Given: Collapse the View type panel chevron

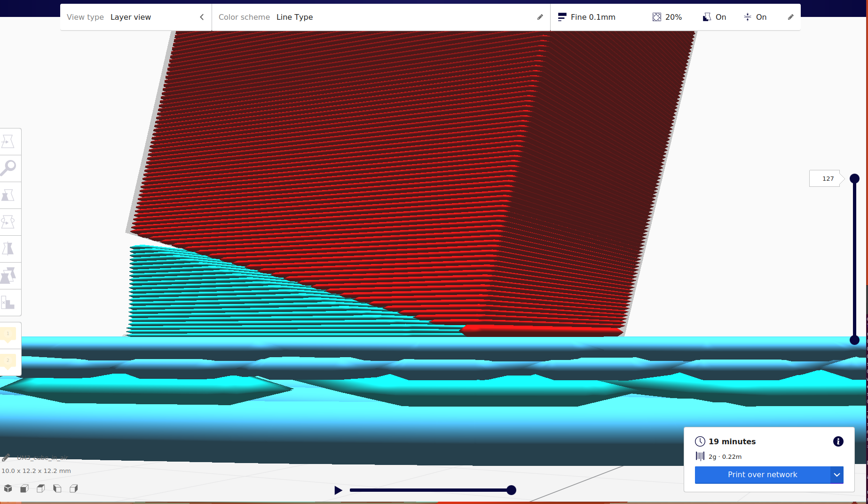Looking at the screenshot, I should 202,17.
